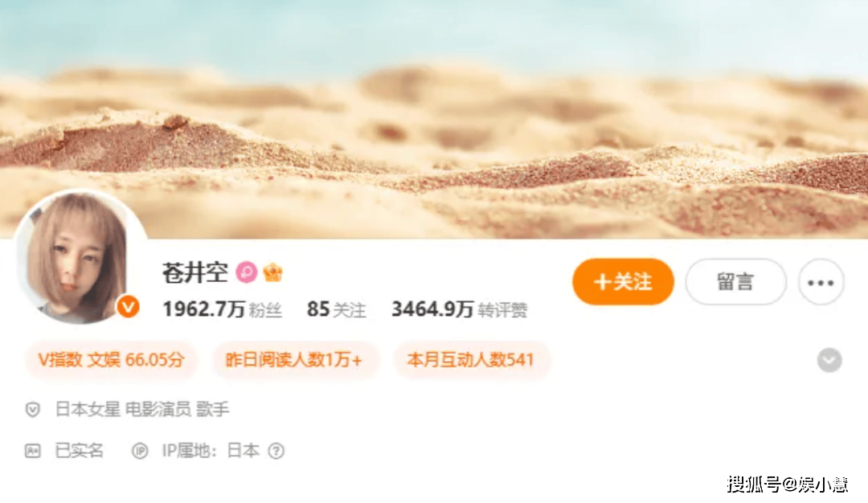Click the 留言 message button
The image size is (868, 503).
[x=735, y=282]
